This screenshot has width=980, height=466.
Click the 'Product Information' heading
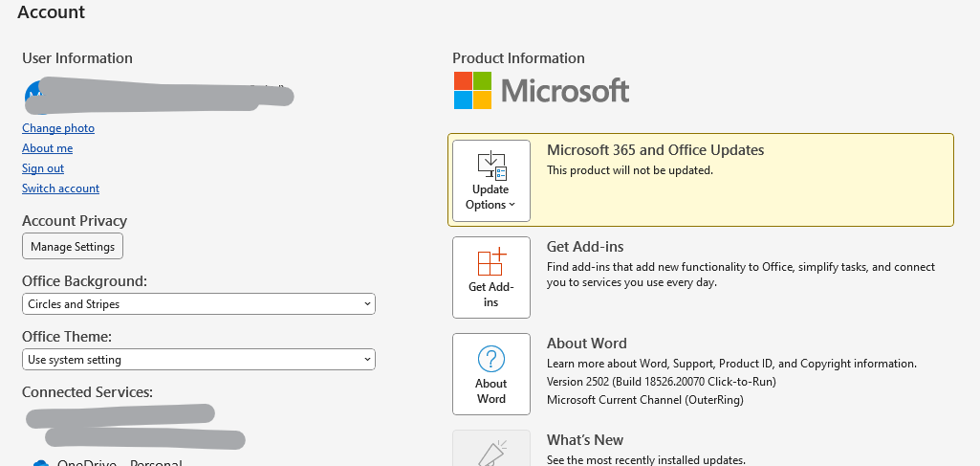[x=519, y=58]
